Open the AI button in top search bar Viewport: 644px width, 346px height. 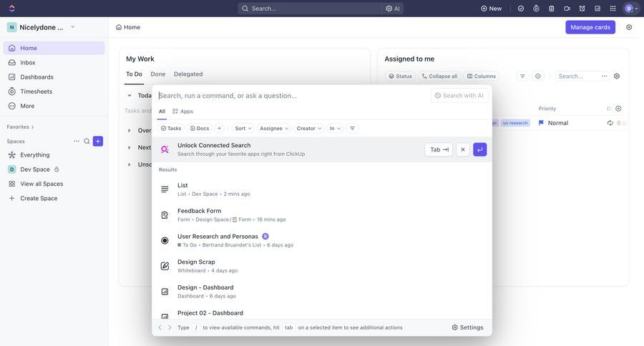click(x=393, y=8)
